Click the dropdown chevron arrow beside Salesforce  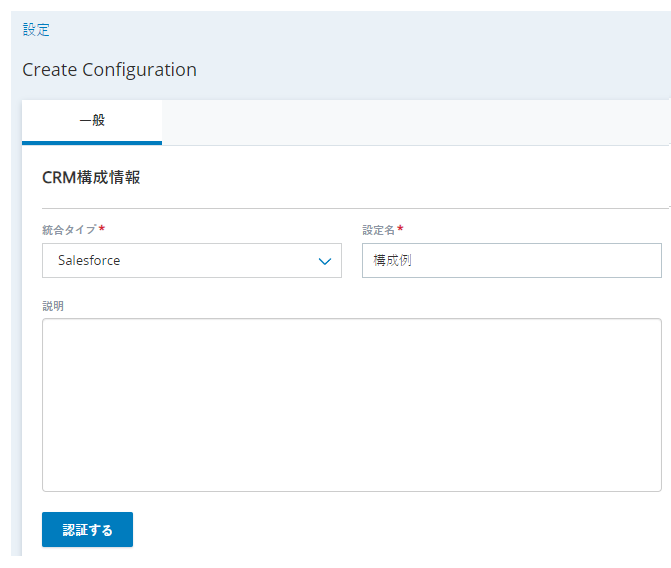pyautogui.click(x=325, y=261)
